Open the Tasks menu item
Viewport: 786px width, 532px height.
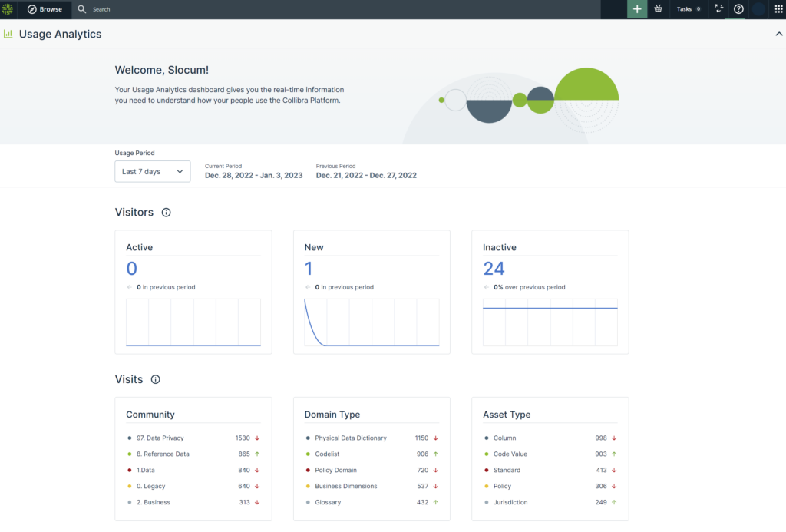tap(688, 9)
